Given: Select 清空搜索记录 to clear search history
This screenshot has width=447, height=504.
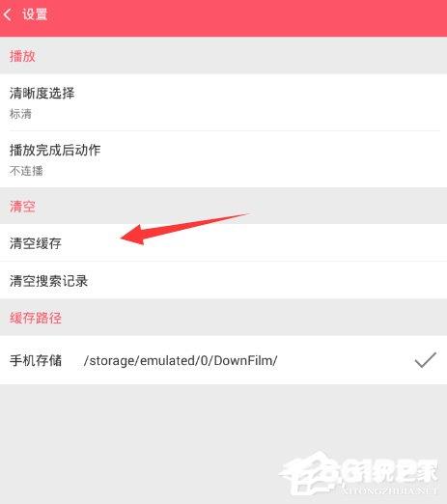Looking at the screenshot, I should [x=223, y=281].
